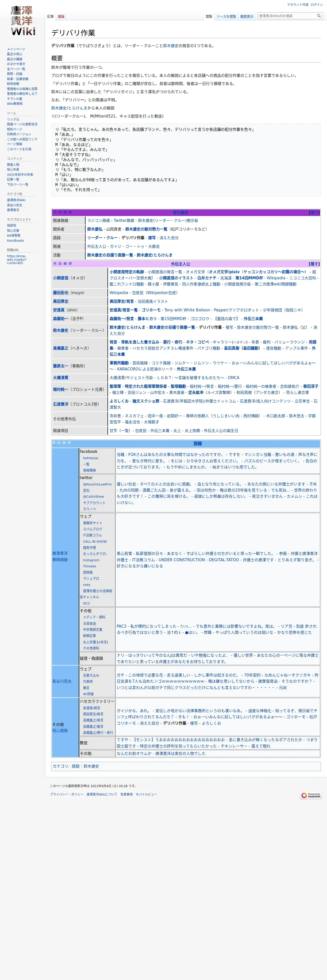Open 免責事項 in the footer
Viewport: 327px width, 980px height.
126,794
